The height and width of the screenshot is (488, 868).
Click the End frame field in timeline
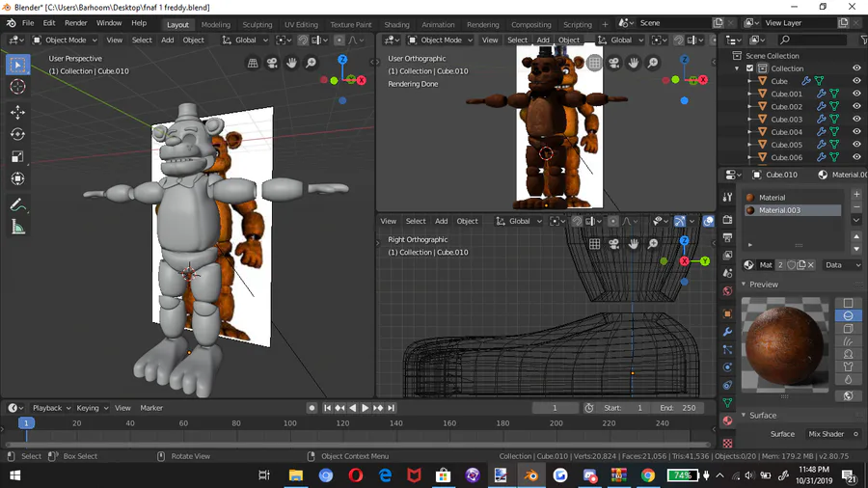pyautogui.click(x=680, y=408)
